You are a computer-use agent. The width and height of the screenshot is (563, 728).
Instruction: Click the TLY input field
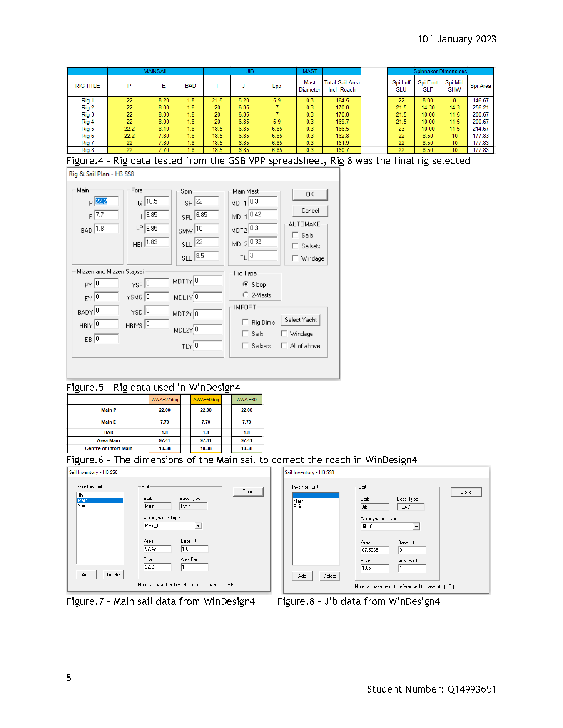tap(208, 346)
